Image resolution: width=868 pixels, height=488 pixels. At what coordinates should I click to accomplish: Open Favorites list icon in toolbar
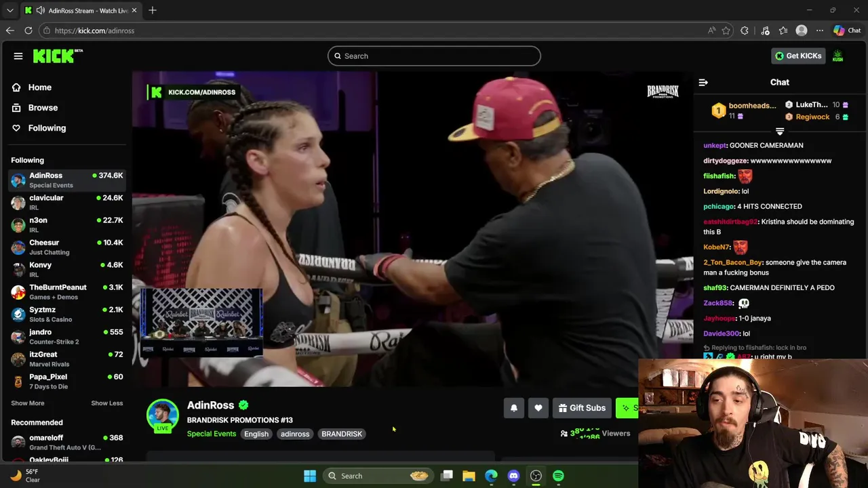point(783,30)
